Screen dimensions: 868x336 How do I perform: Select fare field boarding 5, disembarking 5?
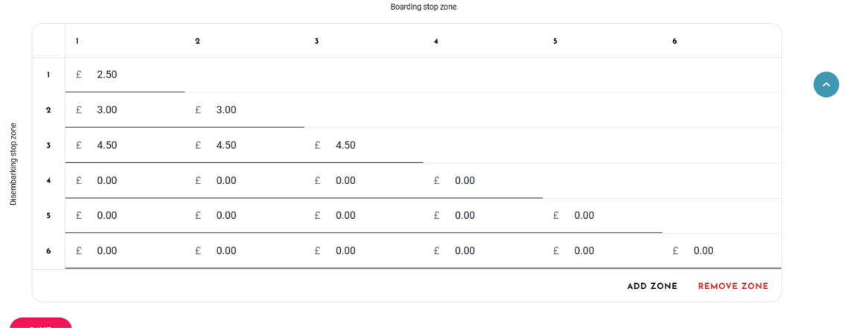pos(603,216)
